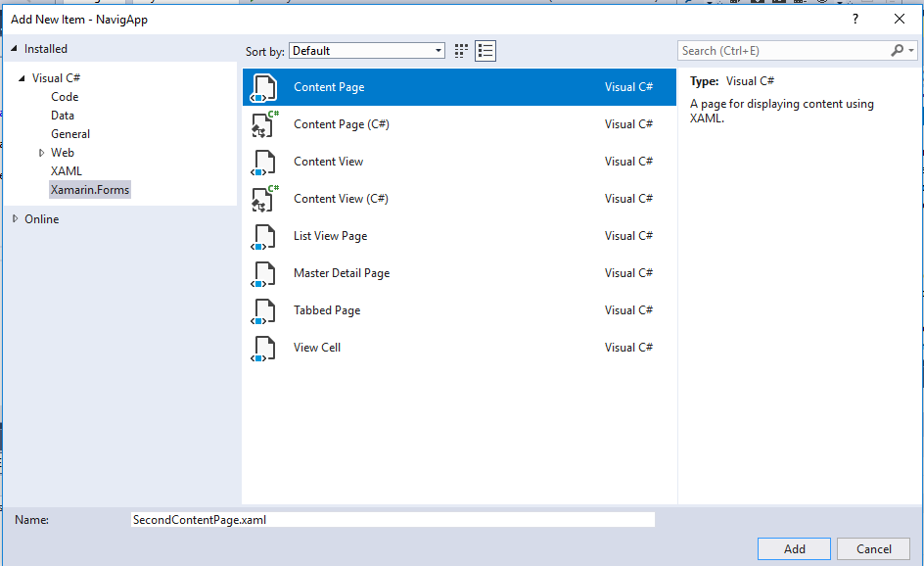
Task: Expand the Web tree node
Action: pos(41,153)
